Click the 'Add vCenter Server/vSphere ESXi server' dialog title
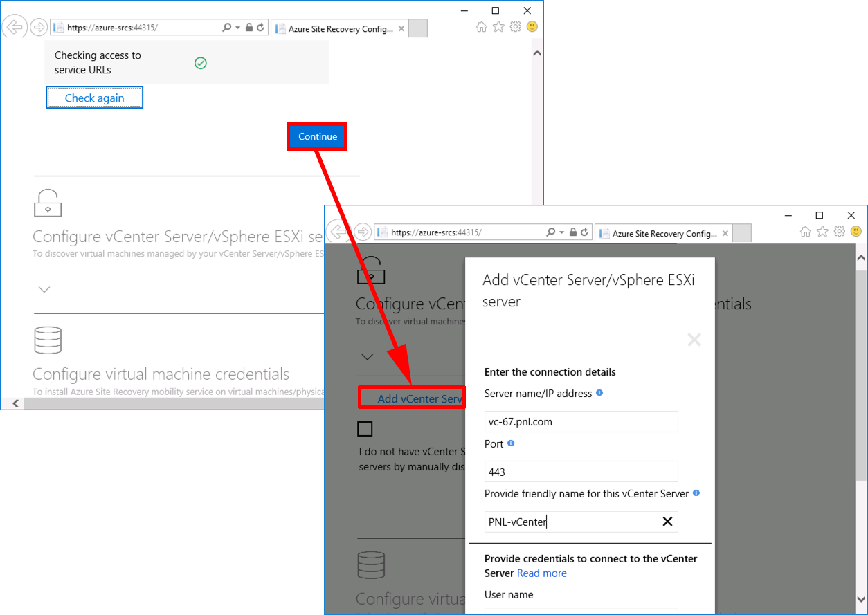The image size is (868, 615). pyautogui.click(x=588, y=291)
